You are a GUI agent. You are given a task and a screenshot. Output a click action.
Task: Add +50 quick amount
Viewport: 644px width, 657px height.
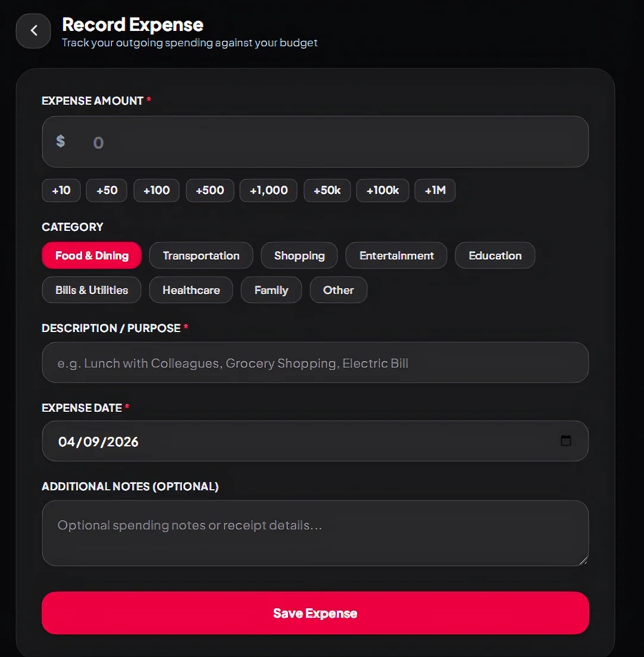pos(107,190)
